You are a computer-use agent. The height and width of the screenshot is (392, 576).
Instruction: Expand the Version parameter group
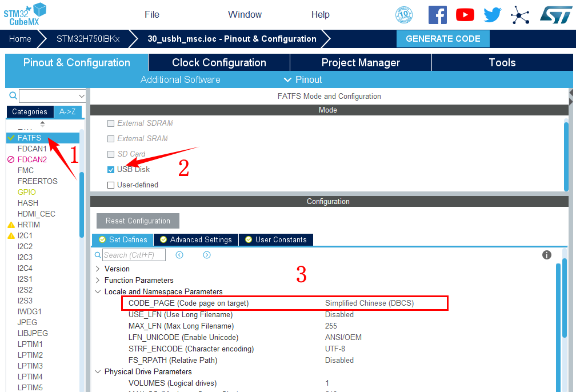coord(98,269)
